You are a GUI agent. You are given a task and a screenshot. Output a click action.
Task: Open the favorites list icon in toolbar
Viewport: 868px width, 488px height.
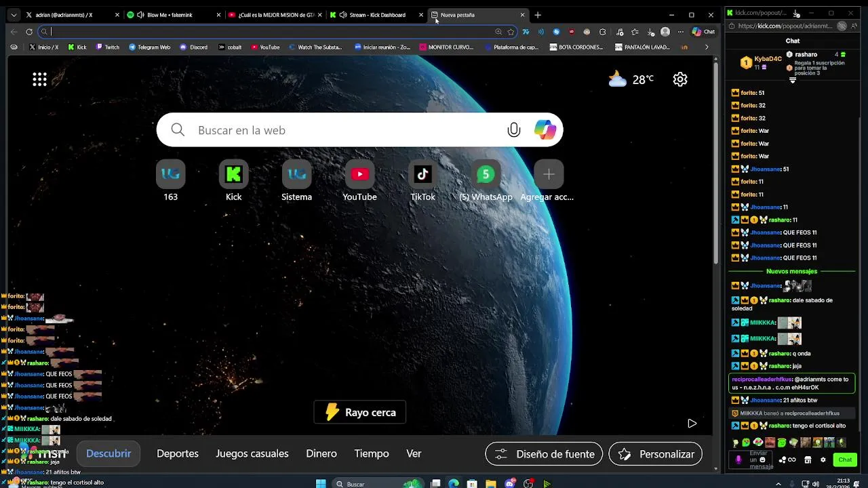(x=635, y=32)
